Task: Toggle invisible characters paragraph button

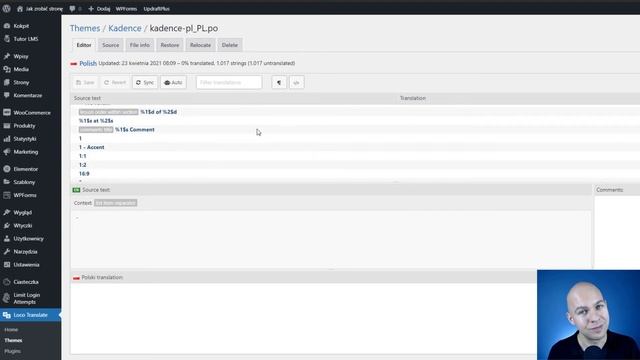Action: (x=279, y=82)
